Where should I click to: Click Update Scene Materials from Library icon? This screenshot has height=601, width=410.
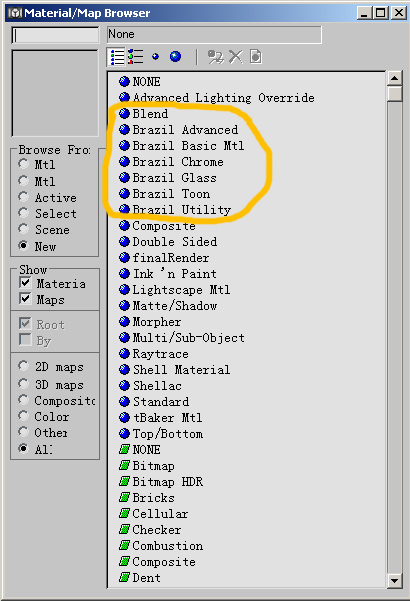215,57
